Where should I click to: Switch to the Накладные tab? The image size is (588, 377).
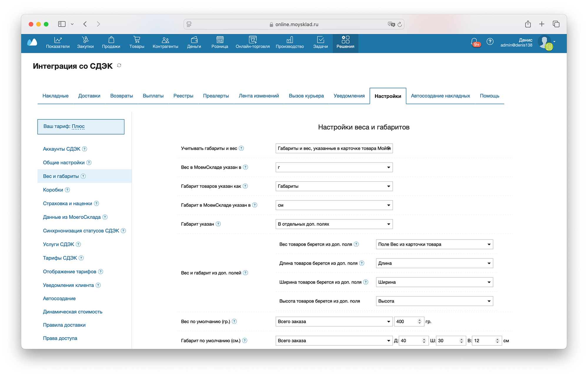[55, 96]
